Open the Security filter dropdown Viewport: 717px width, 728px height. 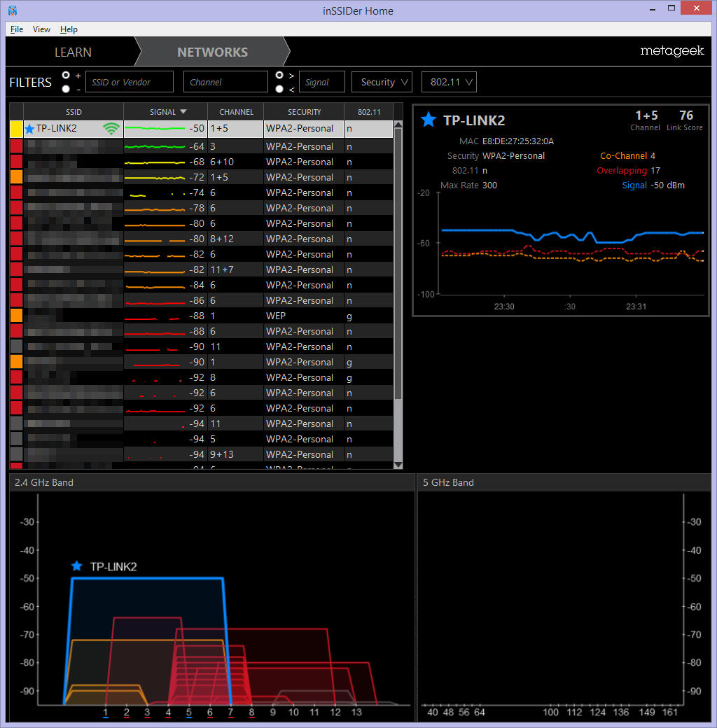[x=382, y=82]
